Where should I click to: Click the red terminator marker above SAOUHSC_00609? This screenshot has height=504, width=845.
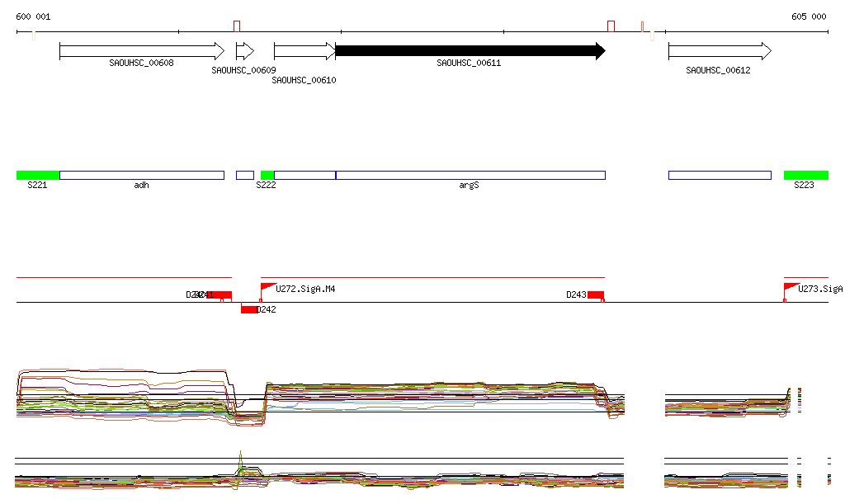[x=237, y=26]
